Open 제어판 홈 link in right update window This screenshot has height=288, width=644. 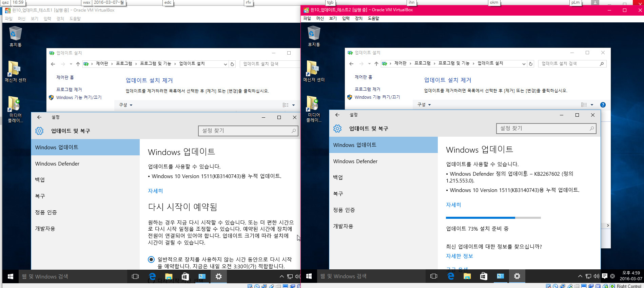click(x=364, y=77)
